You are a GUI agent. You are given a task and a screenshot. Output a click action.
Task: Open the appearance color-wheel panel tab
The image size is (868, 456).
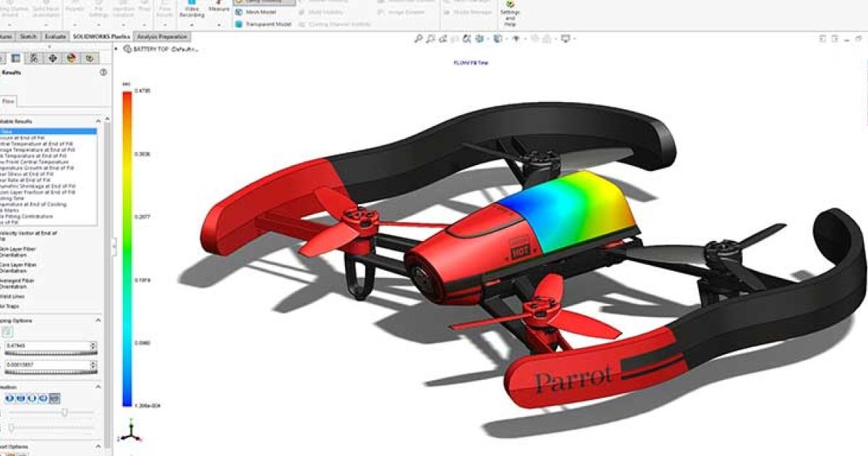[72, 57]
